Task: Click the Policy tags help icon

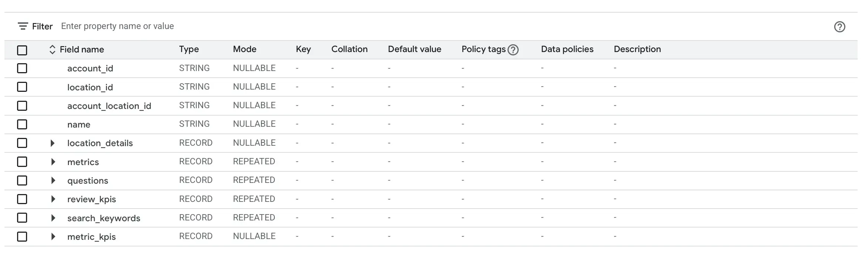Action: tap(513, 50)
